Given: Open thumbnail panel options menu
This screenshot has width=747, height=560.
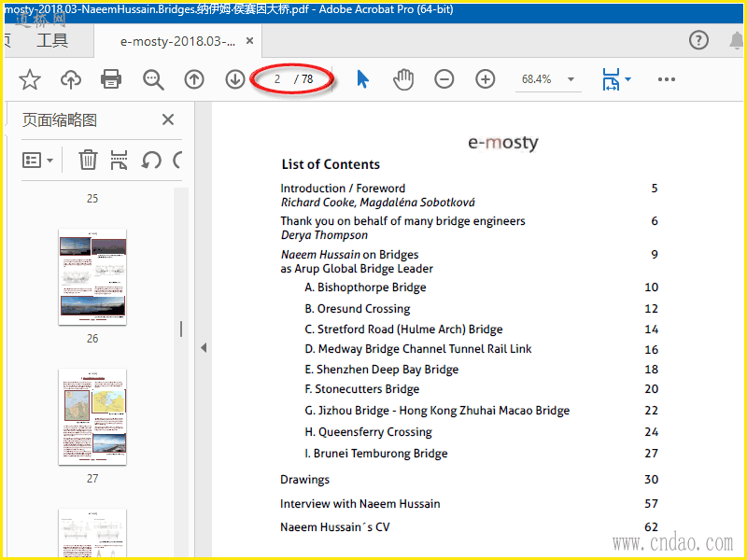Looking at the screenshot, I should coord(37,160).
